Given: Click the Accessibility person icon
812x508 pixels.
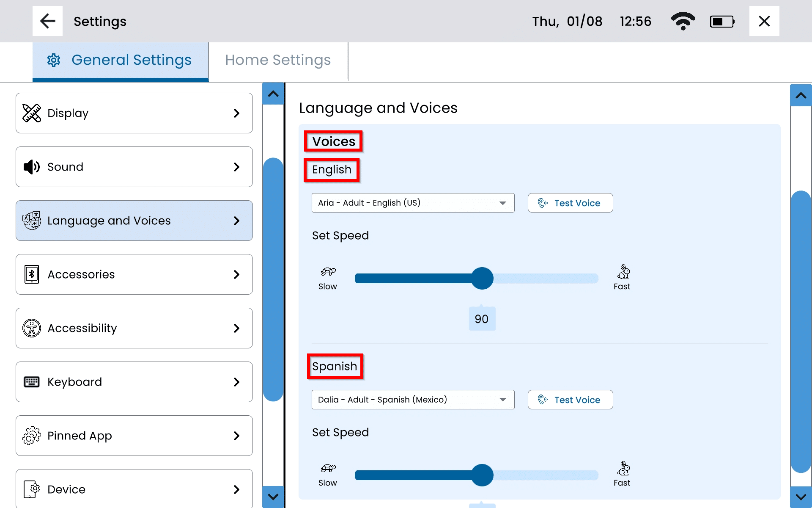Looking at the screenshot, I should 32,328.
